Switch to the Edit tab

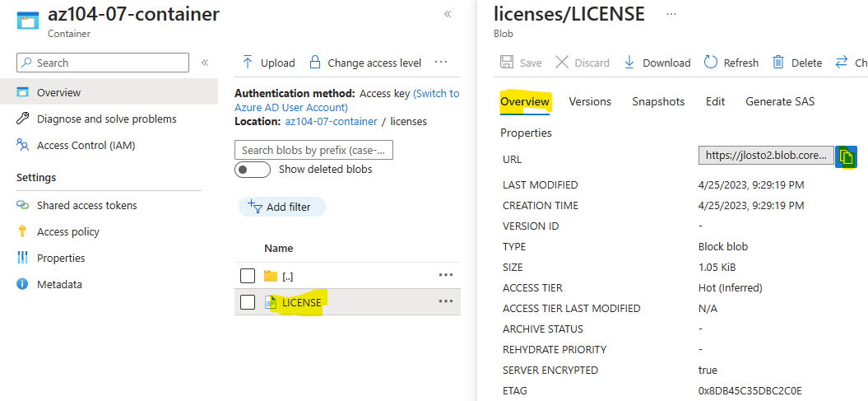[715, 102]
